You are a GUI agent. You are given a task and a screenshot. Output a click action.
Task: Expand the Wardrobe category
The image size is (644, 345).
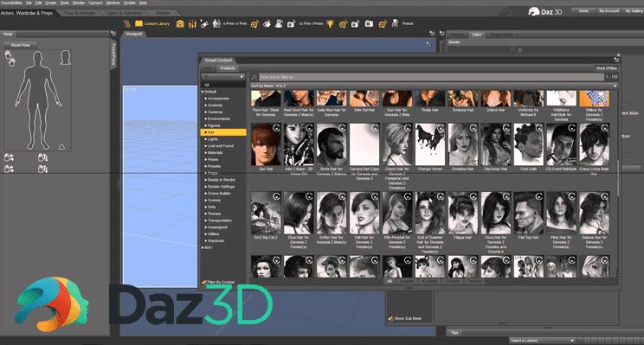click(206, 240)
